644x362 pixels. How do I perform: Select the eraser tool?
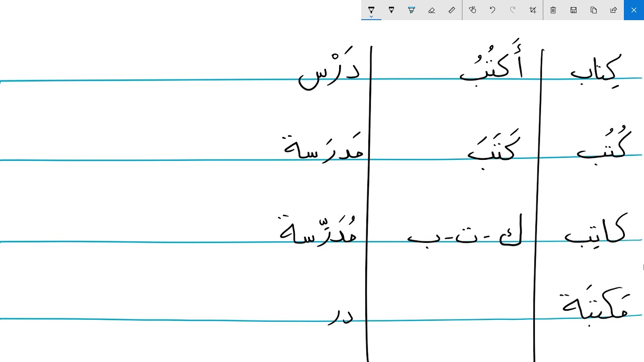[x=432, y=10]
